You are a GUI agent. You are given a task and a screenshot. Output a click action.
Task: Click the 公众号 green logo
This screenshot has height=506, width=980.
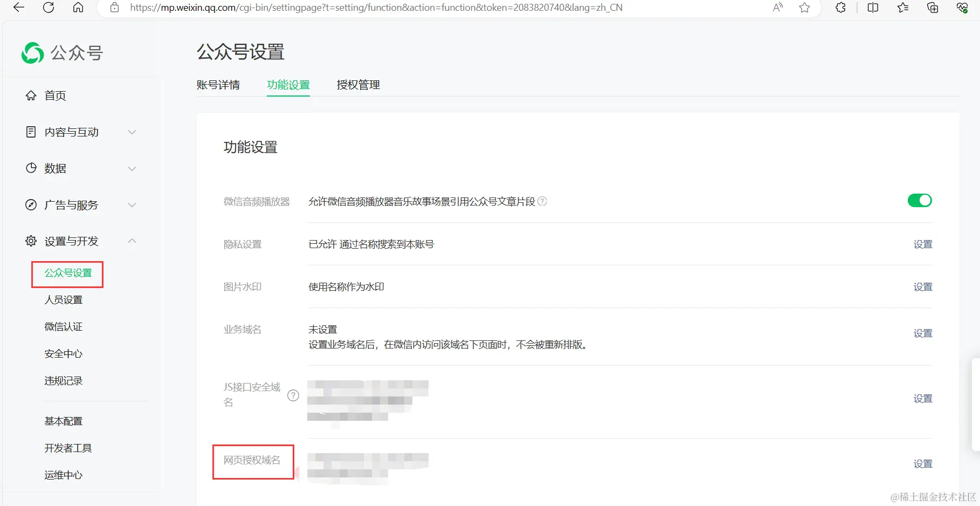[32, 53]
